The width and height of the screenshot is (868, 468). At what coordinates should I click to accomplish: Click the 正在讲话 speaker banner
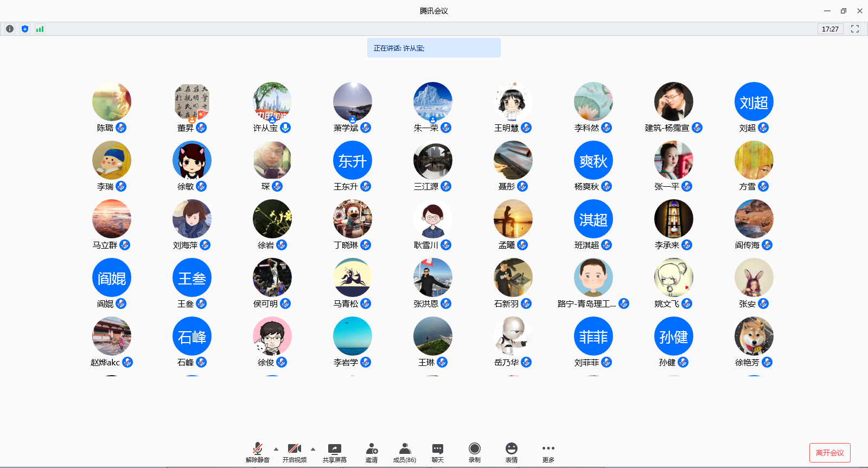click(x=433, y=48)
